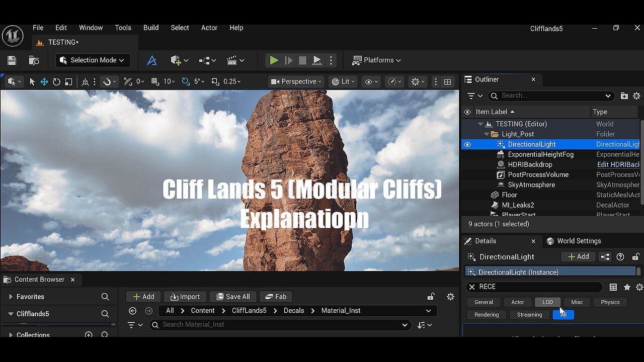
Task: Open the Build menu
Action: coord(151,28)
